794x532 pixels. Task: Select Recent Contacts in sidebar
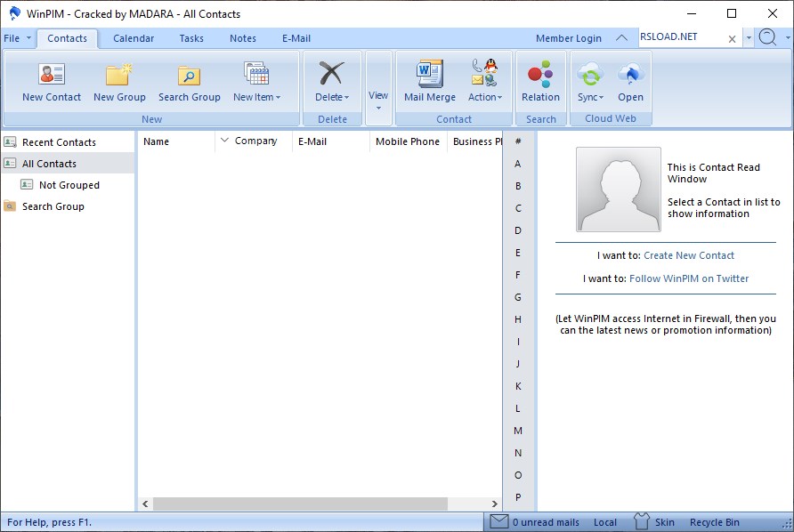click(x=68, y=142)
